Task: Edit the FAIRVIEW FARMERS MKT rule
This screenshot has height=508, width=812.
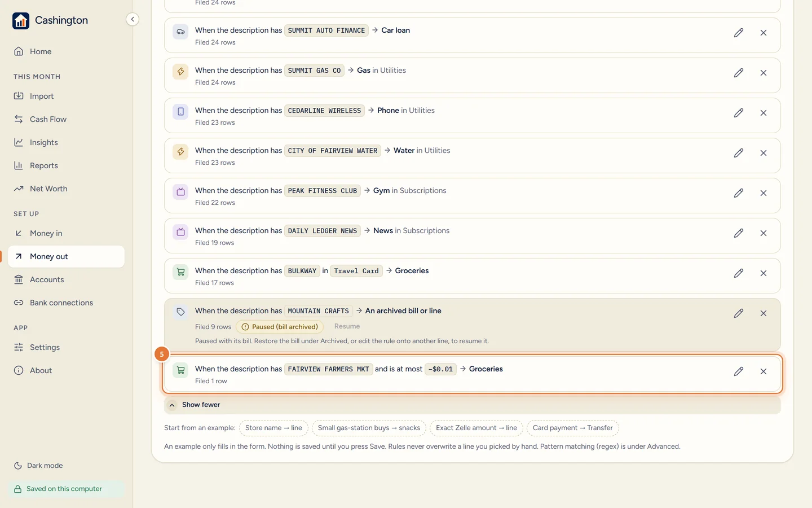Action: pyautogui.click(x=739, y=371)
